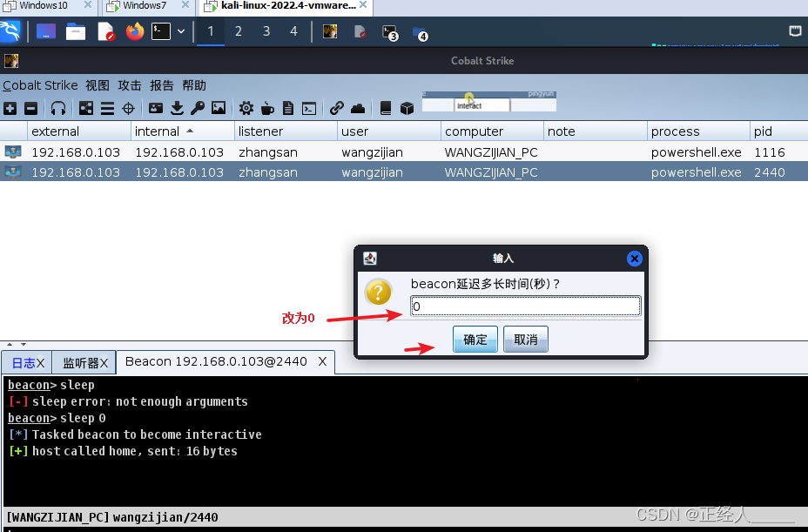This screenshot has width=808, height=532.
Task: Switch to workspace 3
Action: 266,31
